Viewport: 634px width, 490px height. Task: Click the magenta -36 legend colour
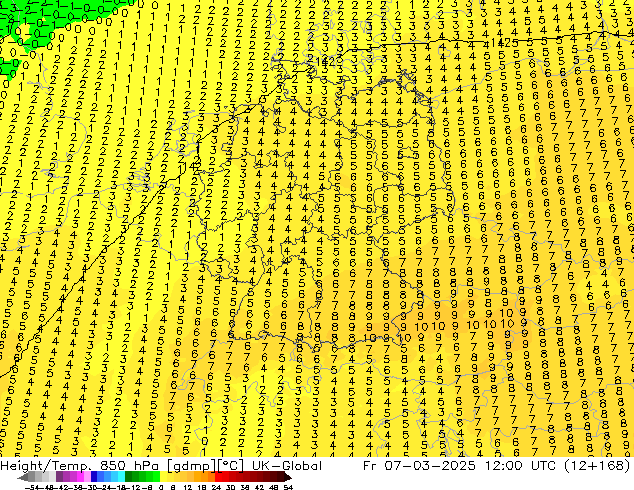coord(80,477)
